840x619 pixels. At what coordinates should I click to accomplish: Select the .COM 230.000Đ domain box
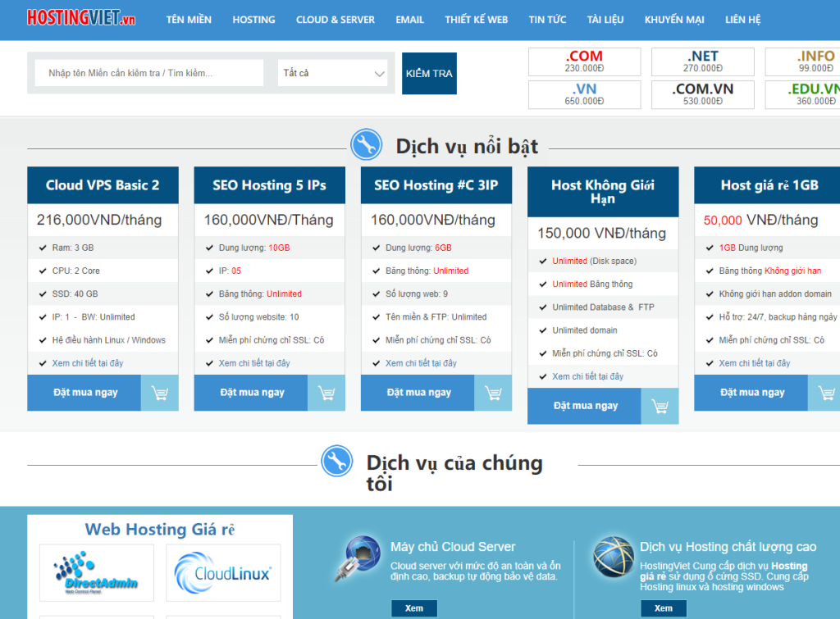(x=584, y=61)
